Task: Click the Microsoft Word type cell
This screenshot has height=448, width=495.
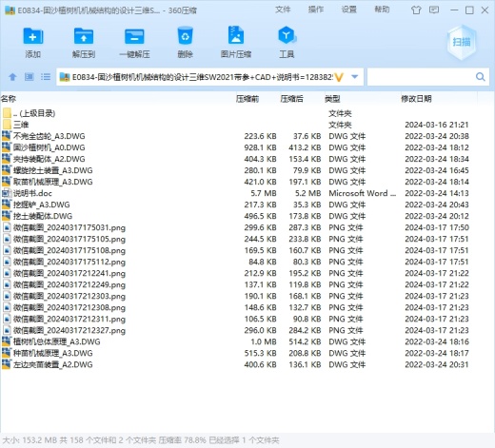Action: pos(363,193)
